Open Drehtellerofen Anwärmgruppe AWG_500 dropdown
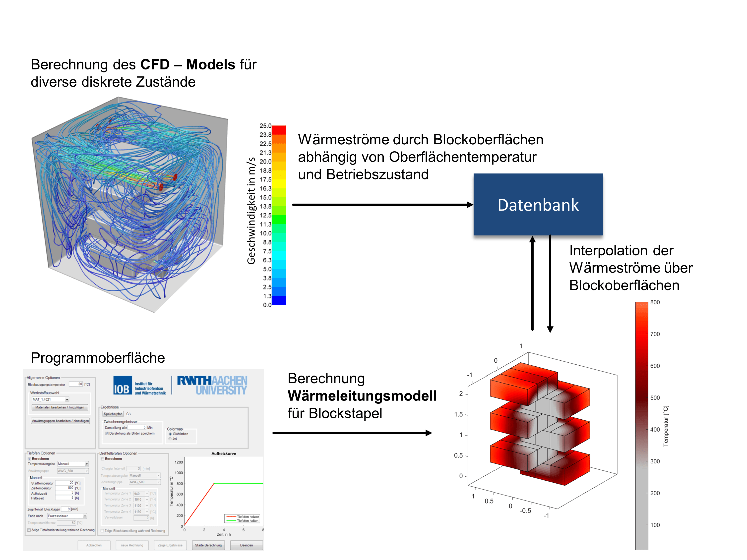This screenshot has width=747, height=560. (145, 482)
